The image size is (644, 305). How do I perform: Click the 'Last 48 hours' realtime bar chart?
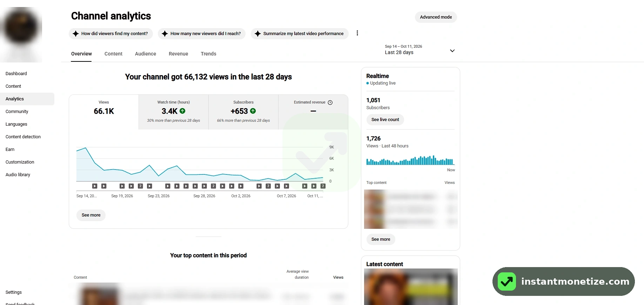[x=410, y=160]
